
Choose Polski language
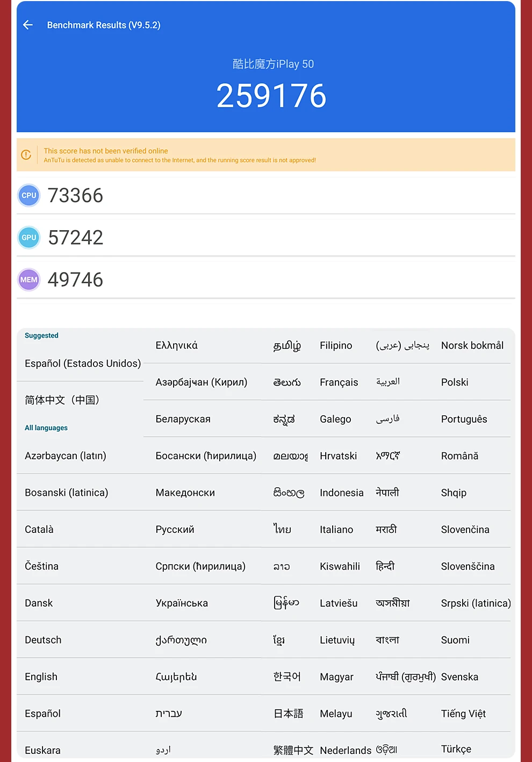click(455, 382)
